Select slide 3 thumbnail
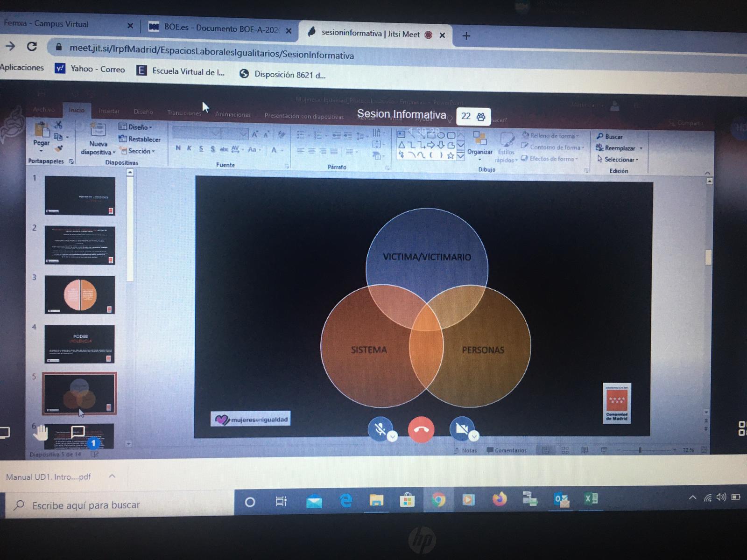747x560 pixels. point(80,294)
